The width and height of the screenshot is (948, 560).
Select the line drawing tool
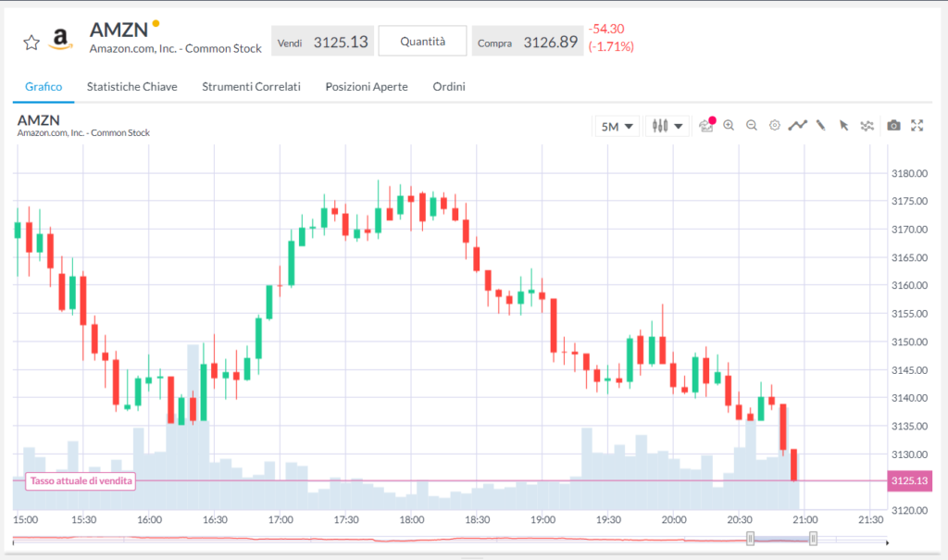pos(797,125)
